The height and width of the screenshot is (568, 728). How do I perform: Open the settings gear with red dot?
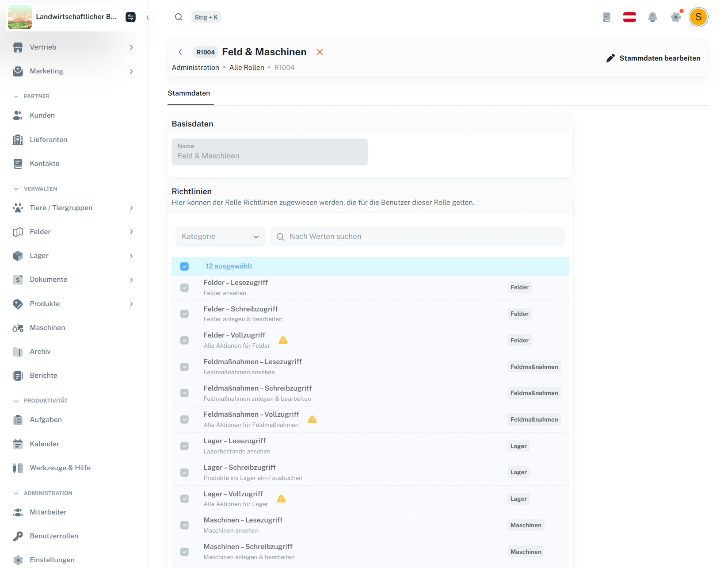[676, 17]
